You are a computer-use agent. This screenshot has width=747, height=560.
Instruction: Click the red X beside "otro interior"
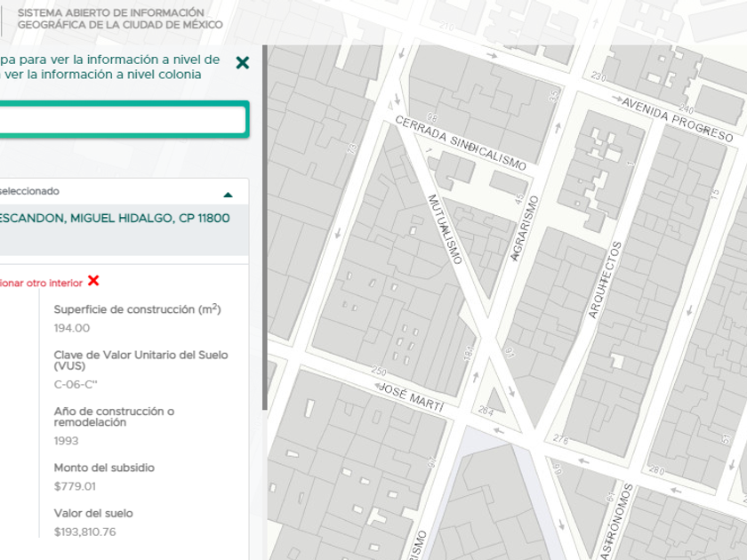[x=93, y=281]
